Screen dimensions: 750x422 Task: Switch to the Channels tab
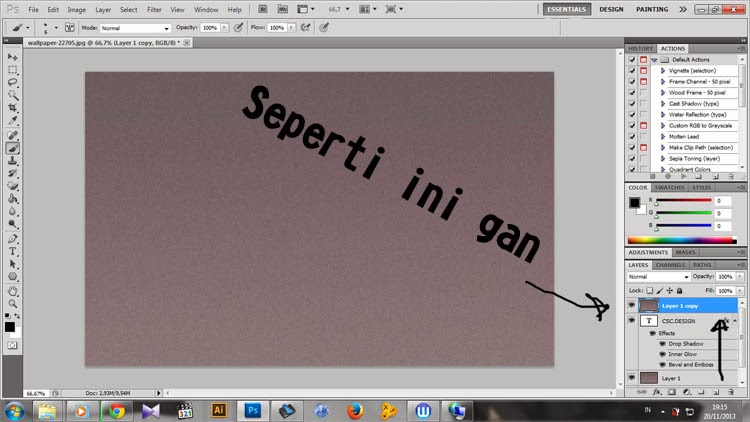(671, 265)
